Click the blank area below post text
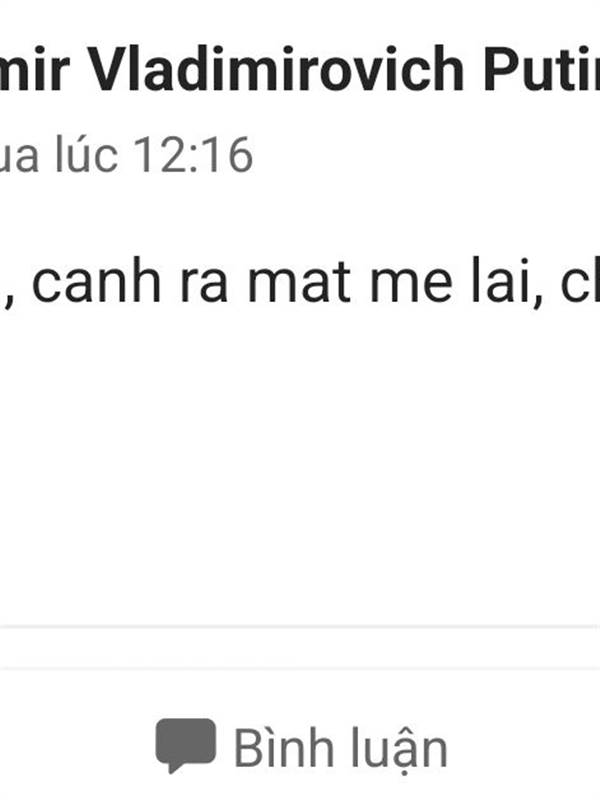Viewport: 600px width, 800px height. click(x=300, y=460)
